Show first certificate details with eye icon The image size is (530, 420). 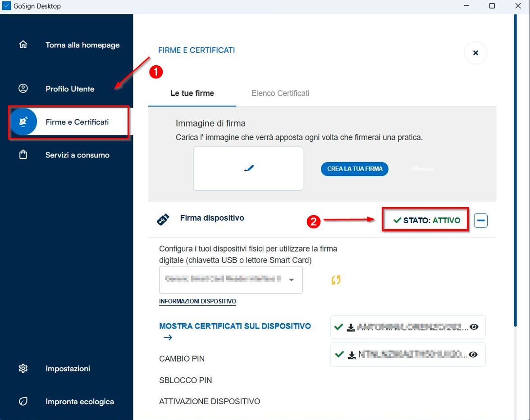tap(473, 327)
